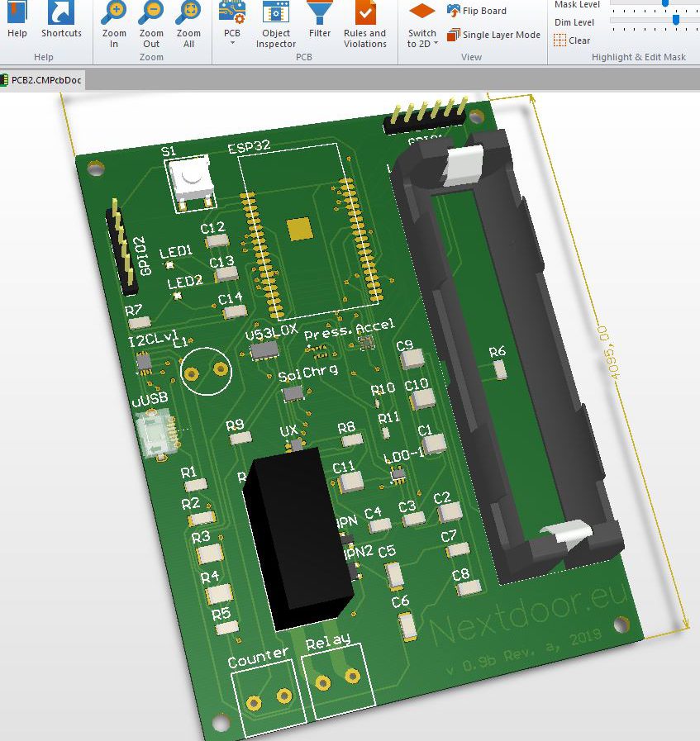700x741 pixels.
Task: Select resistor R7 on board
Action: coord(140,323)
